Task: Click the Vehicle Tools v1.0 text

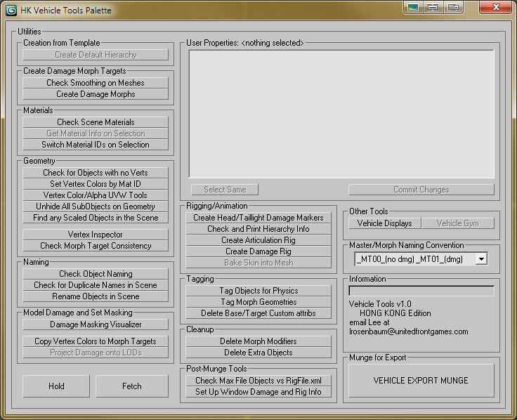Action: [x=380, y=304]
